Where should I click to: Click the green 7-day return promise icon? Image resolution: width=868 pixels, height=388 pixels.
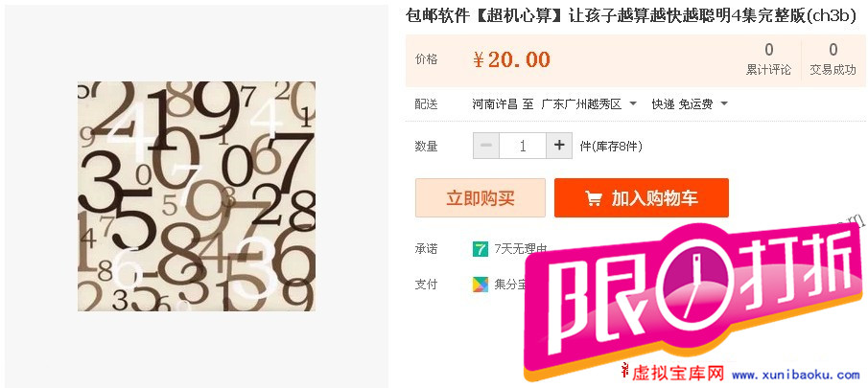[480, 249]
